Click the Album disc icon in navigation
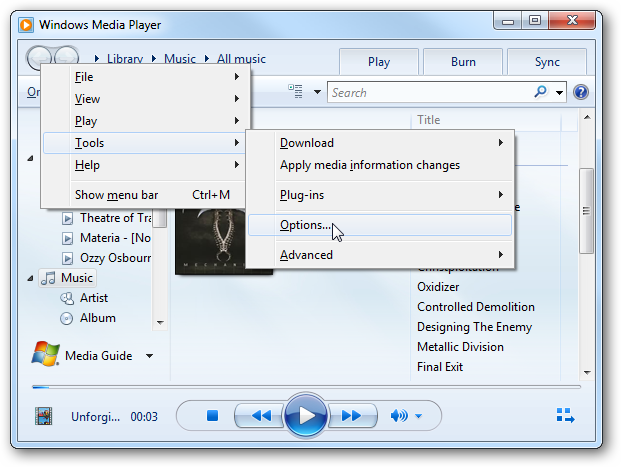Viewport: 621px width, 467px height. (67, 318)
